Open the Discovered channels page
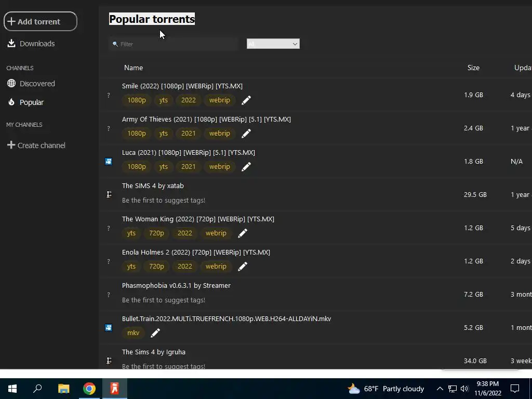The width and height of the screenshot is (532, 399). 31,84
